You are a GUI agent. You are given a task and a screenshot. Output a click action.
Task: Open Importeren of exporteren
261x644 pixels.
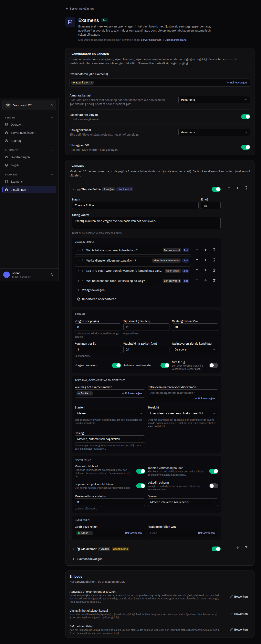point(97,299)
